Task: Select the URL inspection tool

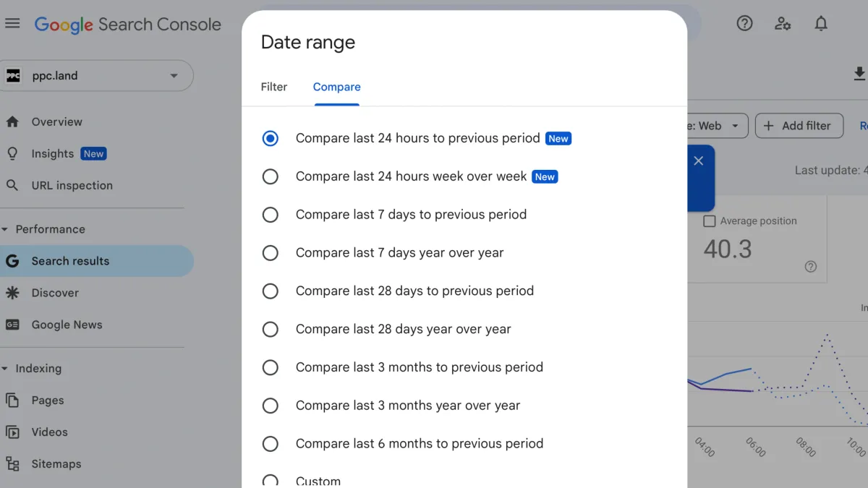Action: coord(72,185)
